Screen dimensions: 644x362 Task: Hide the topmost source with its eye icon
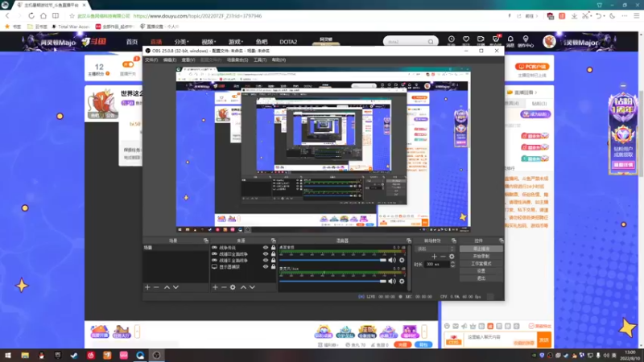[x=266, y=248]
